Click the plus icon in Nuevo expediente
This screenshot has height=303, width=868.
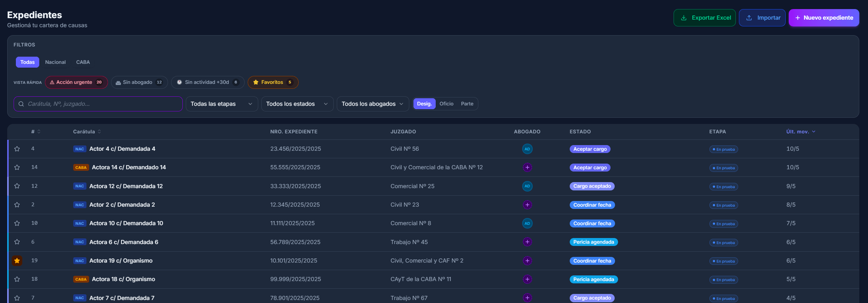tap(798, 18)
